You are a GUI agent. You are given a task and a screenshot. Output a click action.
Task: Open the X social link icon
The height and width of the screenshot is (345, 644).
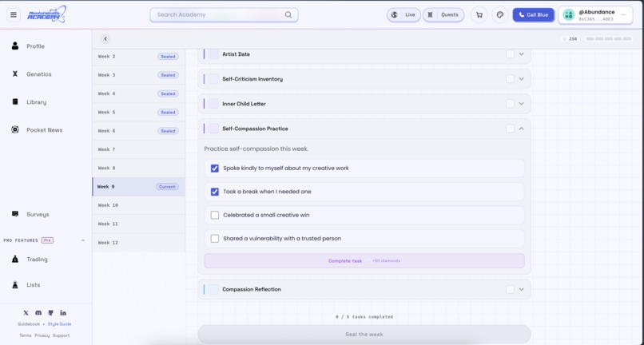click(26, 313)
